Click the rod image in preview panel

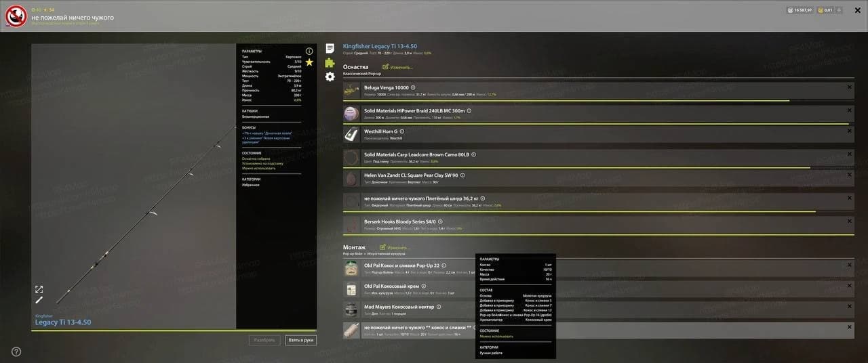point(146,214)
